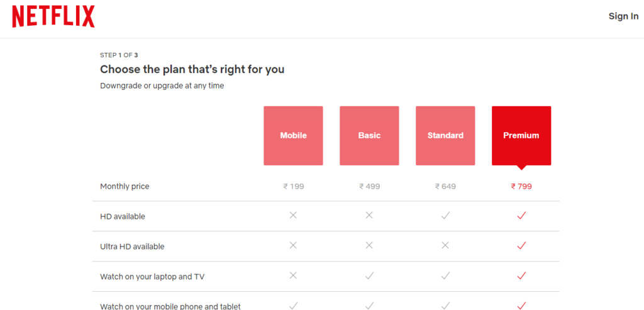The height and width of the screenshot is (310, 644).
Task: Select the Basic plan tile
Action: pyautogui.click(x=369, y=136)
